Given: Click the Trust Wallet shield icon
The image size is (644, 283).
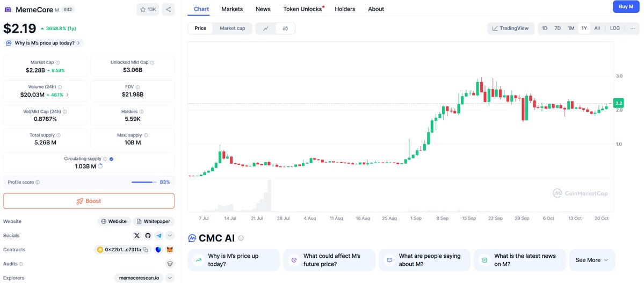Looking at the screenshot, I should tap(158, 250).
